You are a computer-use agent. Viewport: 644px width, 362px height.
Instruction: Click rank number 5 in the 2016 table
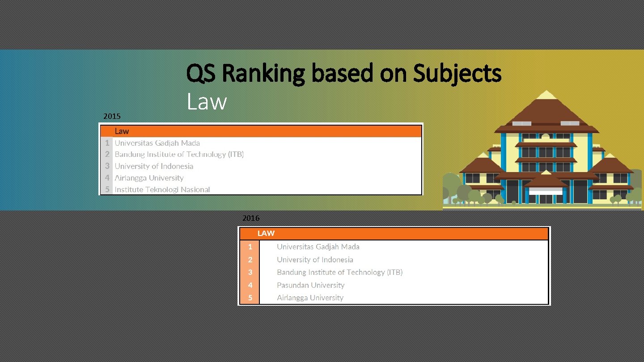tap(250, 298)
